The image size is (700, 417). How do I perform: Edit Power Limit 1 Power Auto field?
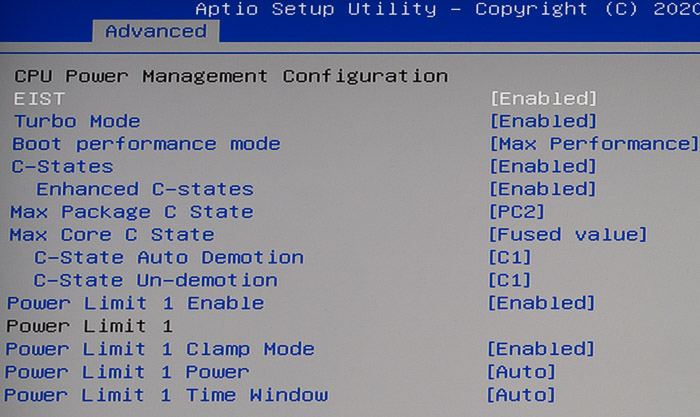click(x=521, y=372)
